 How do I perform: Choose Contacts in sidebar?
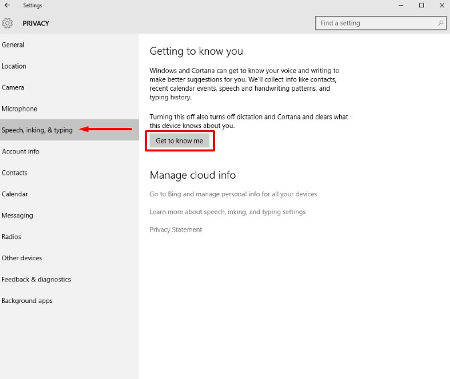click(69, 173)
